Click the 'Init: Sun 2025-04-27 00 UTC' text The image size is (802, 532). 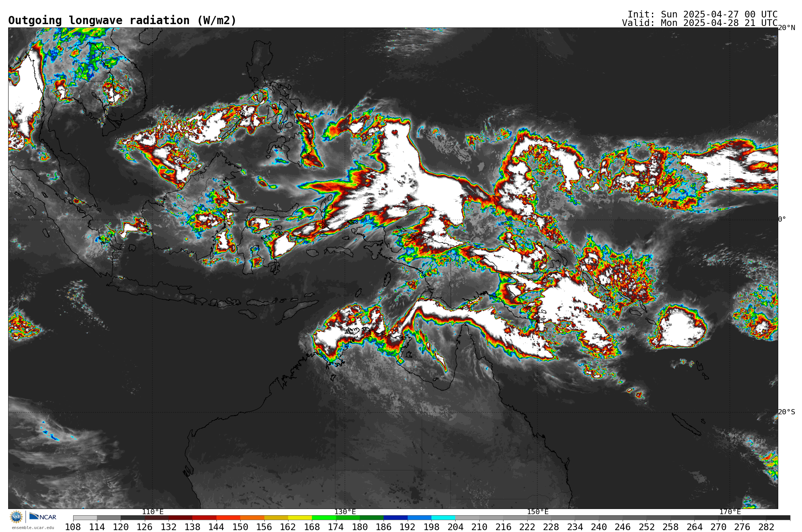[x=702, y=14]
